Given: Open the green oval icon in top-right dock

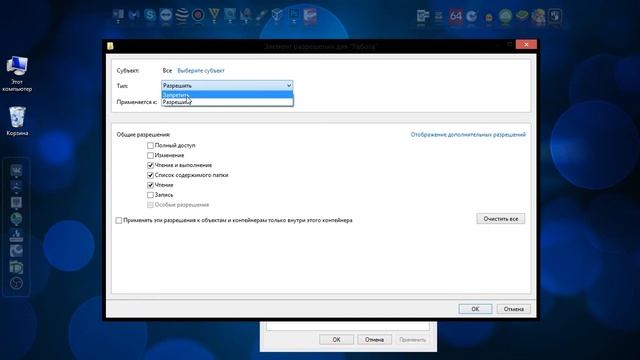Looking at the screenshot, I should pyautogui.click(x=522, y=16).
